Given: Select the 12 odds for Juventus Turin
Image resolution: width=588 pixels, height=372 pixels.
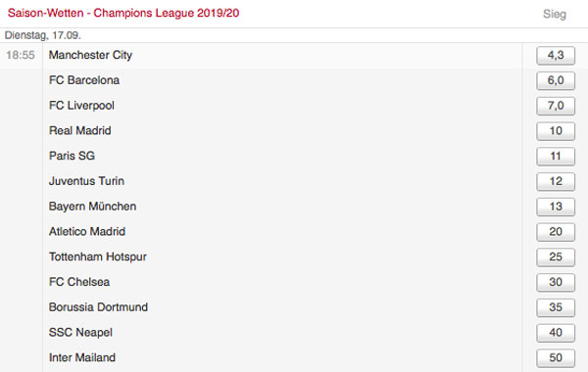Looking at the screenshot, I should tap(556, 181).
